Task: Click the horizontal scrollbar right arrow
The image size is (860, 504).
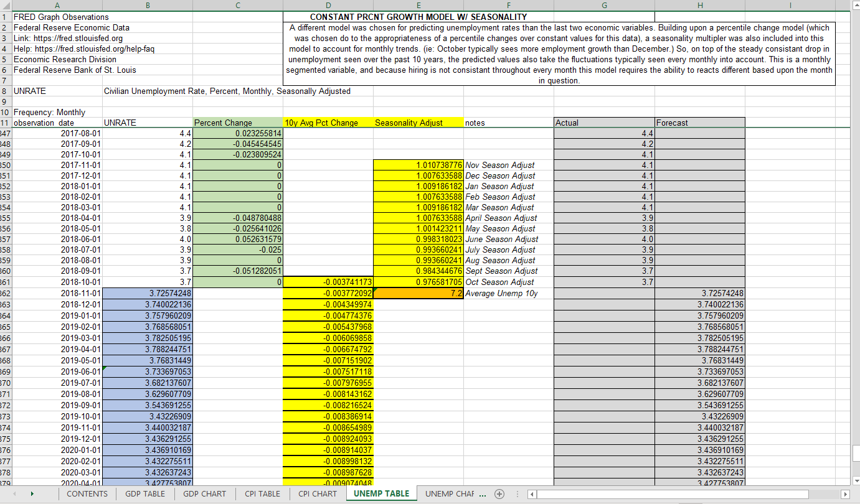Action: coord(845,494)
